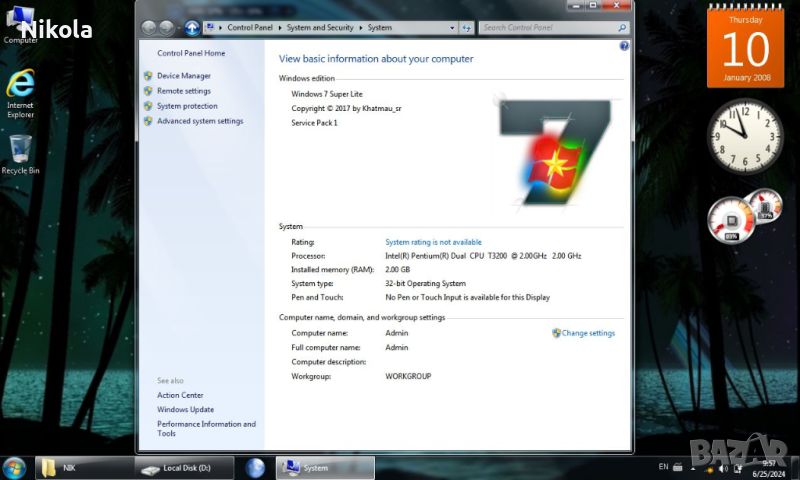Image resolution: width=800 pixels, height=480 pixels.
Task: Expand the arrow after Control Panel breadcrumb
Action: [x=283, y=28]
